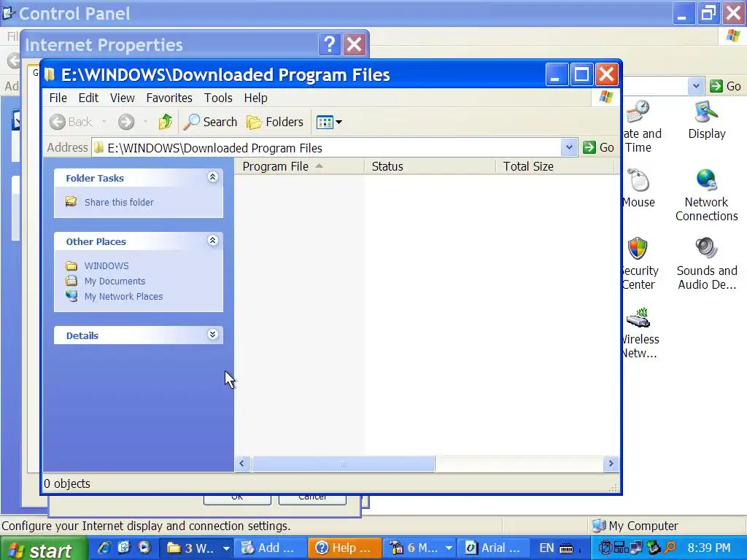Open the Forward history dropdown arrow
747x560 pixels.
coord(145,122)
